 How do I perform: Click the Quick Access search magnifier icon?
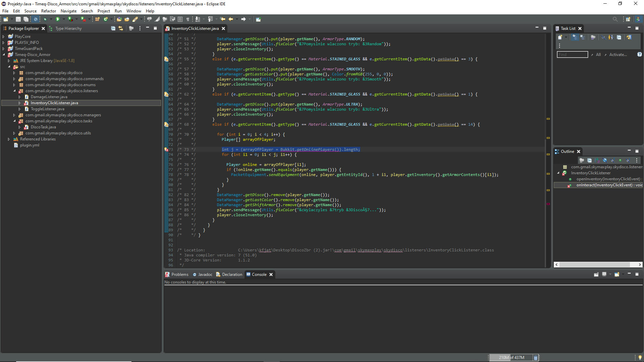615,19
